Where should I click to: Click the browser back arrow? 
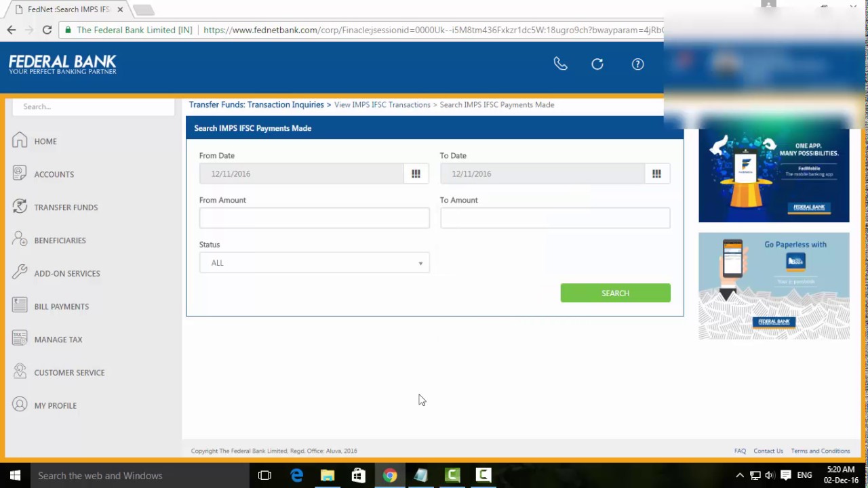(x=12, y=30)
